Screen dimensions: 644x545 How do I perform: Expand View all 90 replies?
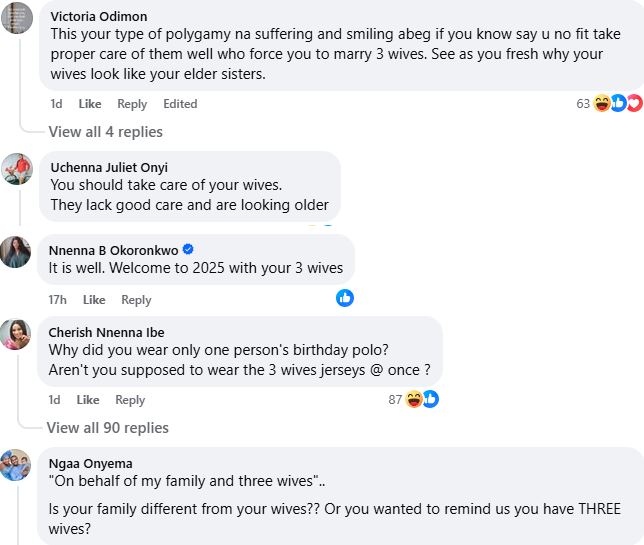point(108,428)
